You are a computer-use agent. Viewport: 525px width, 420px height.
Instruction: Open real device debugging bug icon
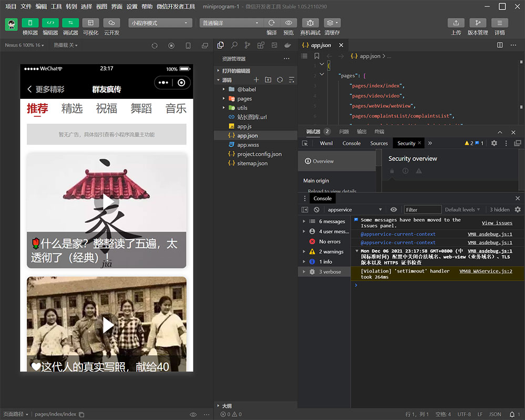pyautogui.click(x=310, y=23)
